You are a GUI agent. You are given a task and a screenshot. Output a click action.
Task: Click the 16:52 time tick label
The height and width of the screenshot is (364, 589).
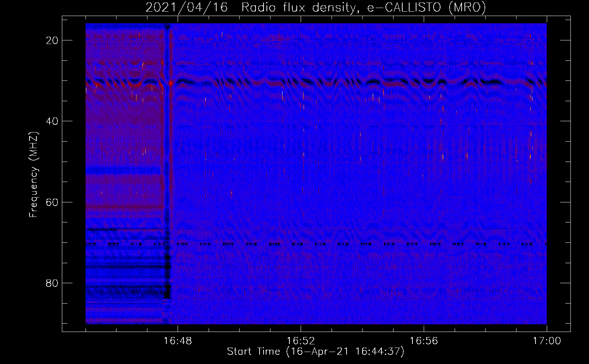coord(301,341)
